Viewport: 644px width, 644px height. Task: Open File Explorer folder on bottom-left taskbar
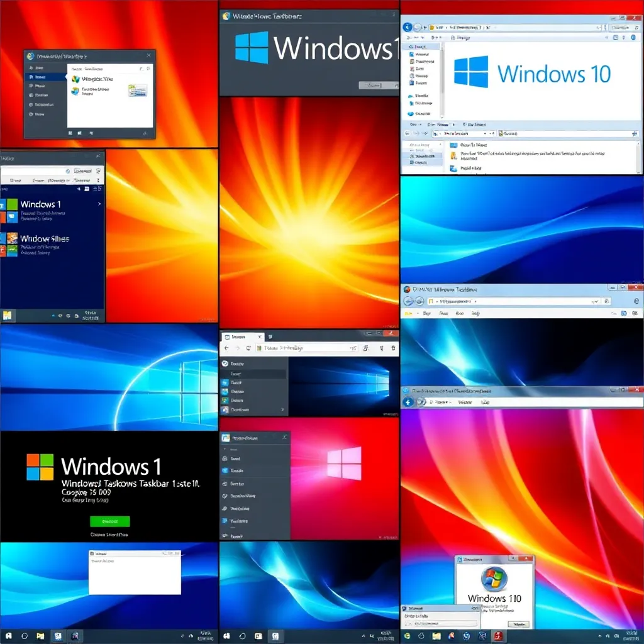tap(40, 636)
